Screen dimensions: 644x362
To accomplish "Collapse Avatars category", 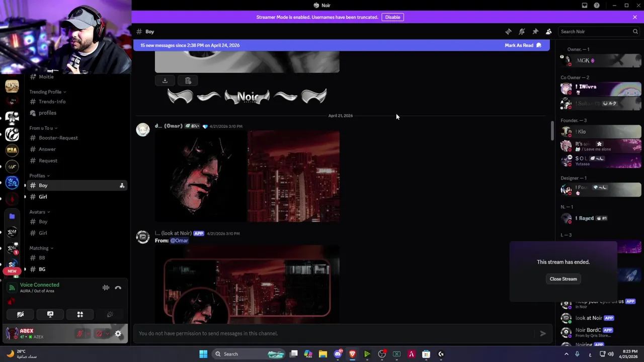I will pos(39,212).
